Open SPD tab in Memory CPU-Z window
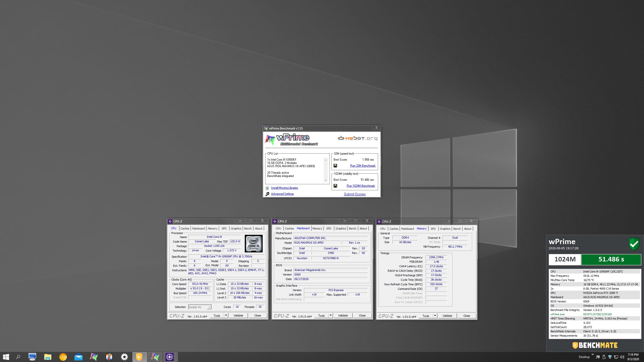The width and height of the screenshot is (644, 362). (433, 229)
